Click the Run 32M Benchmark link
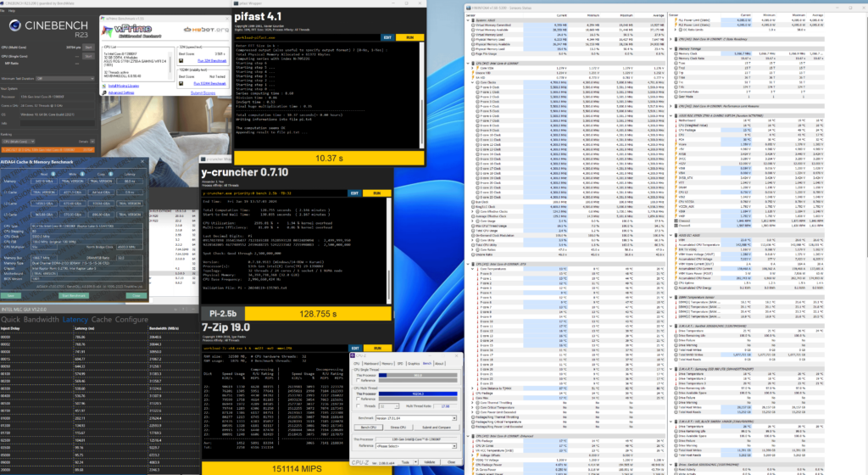Image resolution: width=868 pixels, height=475 pixels. [212, 61]
